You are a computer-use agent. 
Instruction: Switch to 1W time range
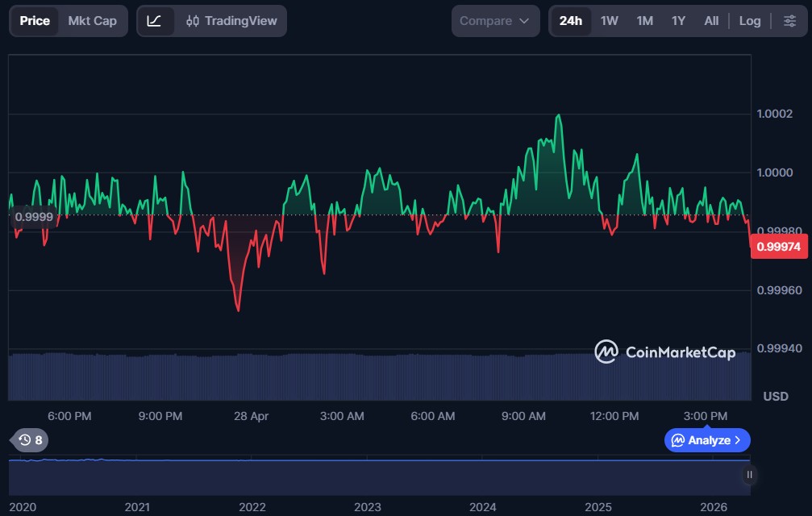[609, 21]
